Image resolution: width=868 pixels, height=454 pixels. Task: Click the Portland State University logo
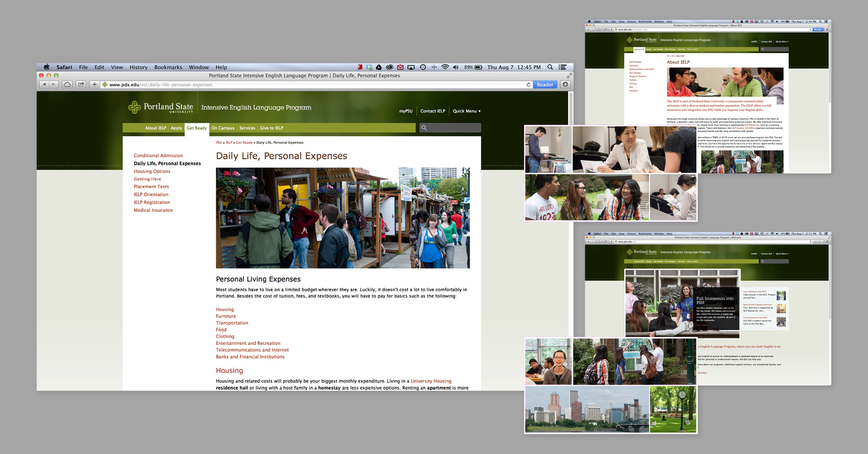161,107
